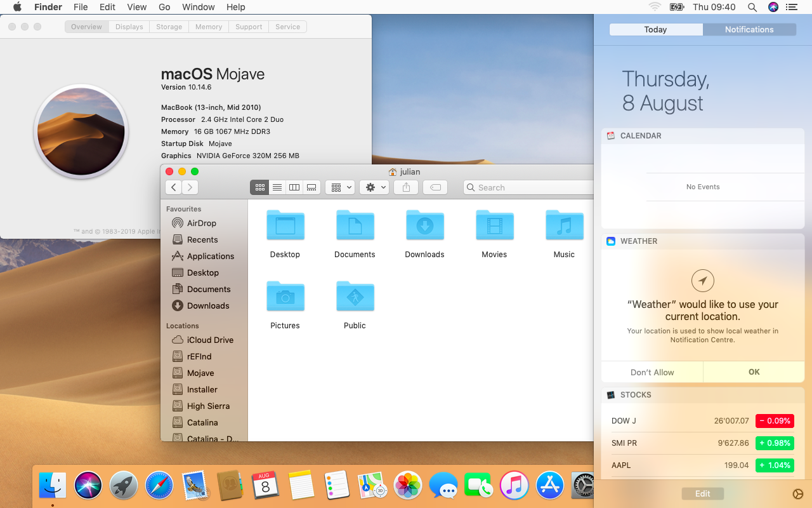Screen dimensions: 812x508
Task: Switch Finder to column view
Action: 294,187
